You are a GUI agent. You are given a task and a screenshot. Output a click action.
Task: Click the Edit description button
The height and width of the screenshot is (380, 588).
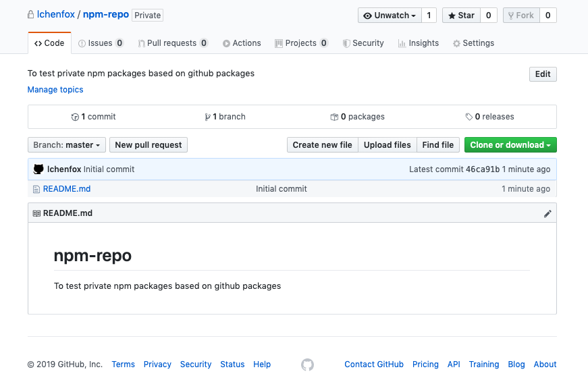coord(542,74)
